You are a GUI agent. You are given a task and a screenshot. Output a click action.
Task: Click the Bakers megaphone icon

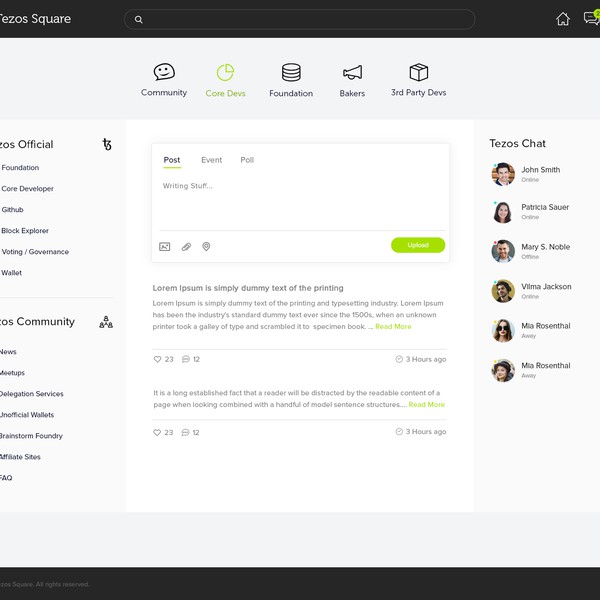(x=352, y=72)
